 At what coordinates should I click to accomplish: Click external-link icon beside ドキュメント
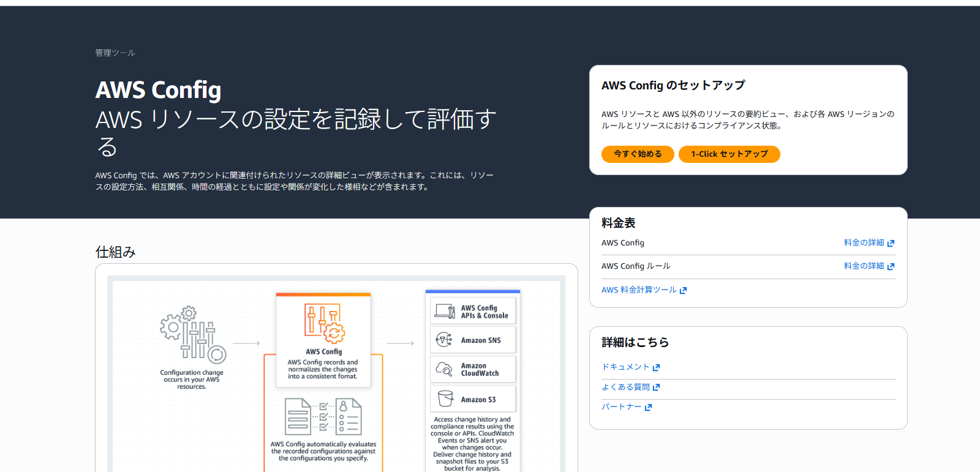coord(656,367)
